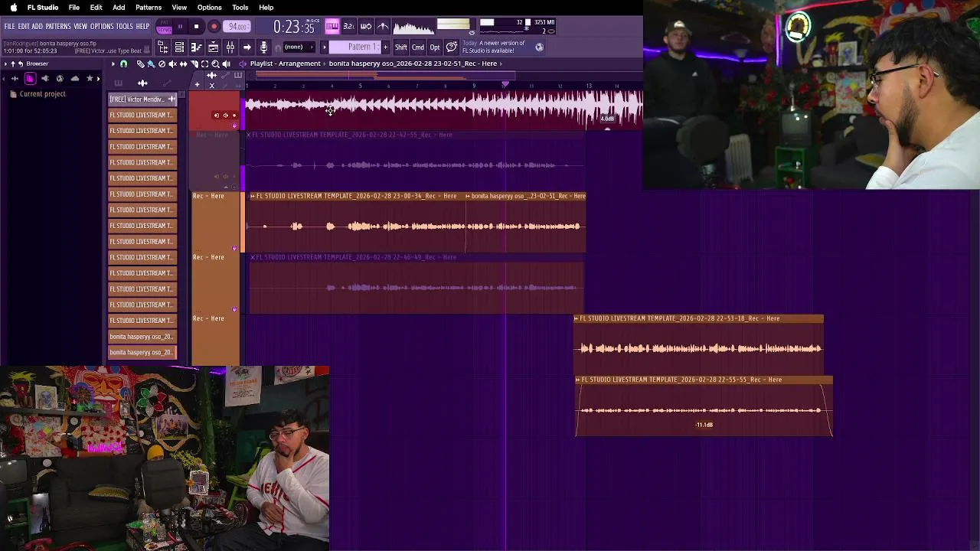Image resolution: width=980 pixels, height=551 pixels.
Task: Choose the Select tool in playlist toolbar
Action: point(204,64)
